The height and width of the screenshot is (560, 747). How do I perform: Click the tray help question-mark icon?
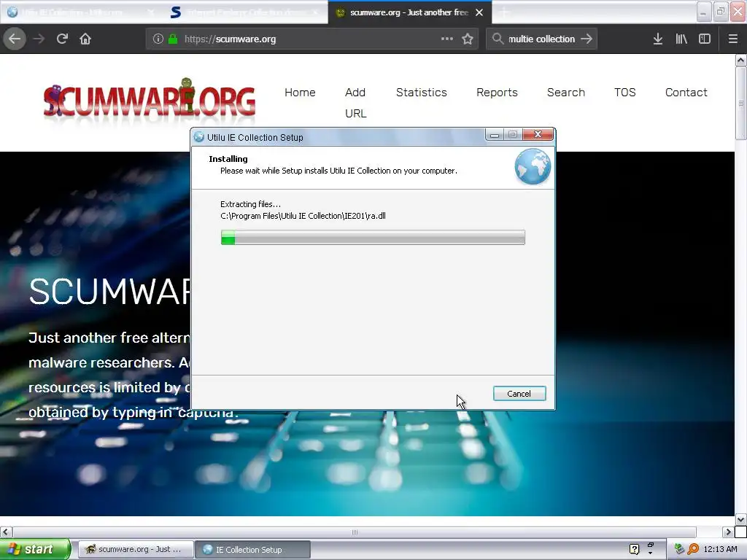tap(634, 549)
